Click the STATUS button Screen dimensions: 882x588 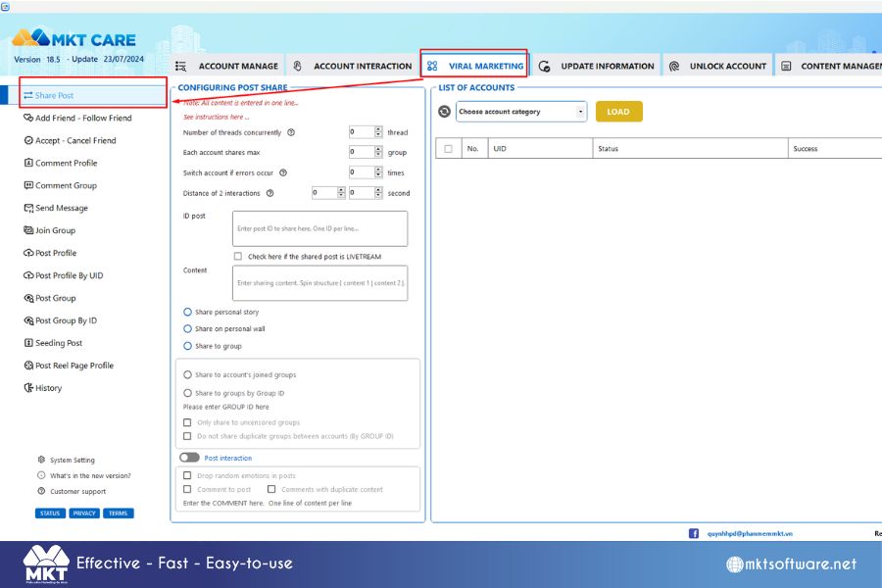coord(50,514)
